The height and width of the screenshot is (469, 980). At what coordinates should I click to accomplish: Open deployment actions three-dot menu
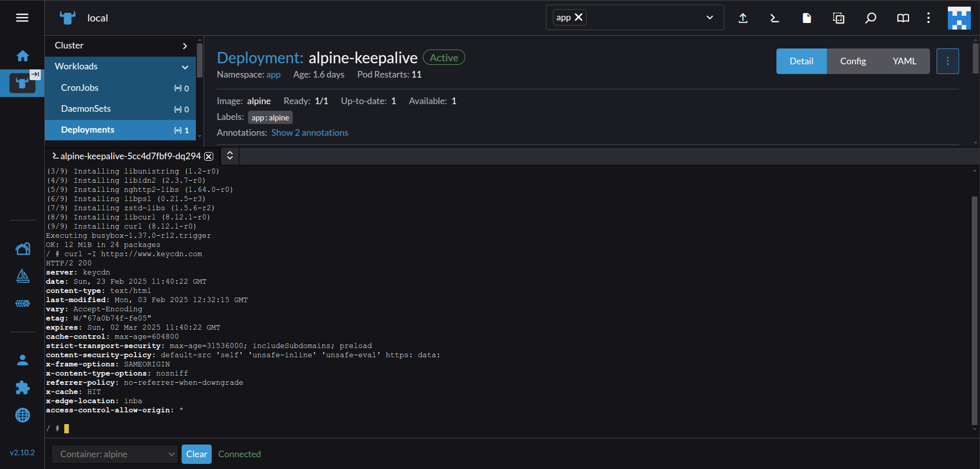(948, 61)
